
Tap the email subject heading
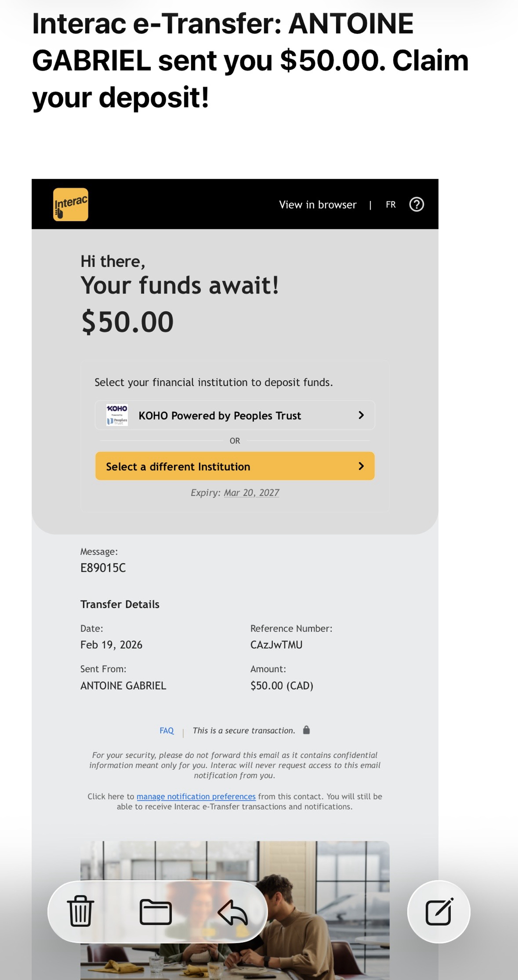click(250, 60)
